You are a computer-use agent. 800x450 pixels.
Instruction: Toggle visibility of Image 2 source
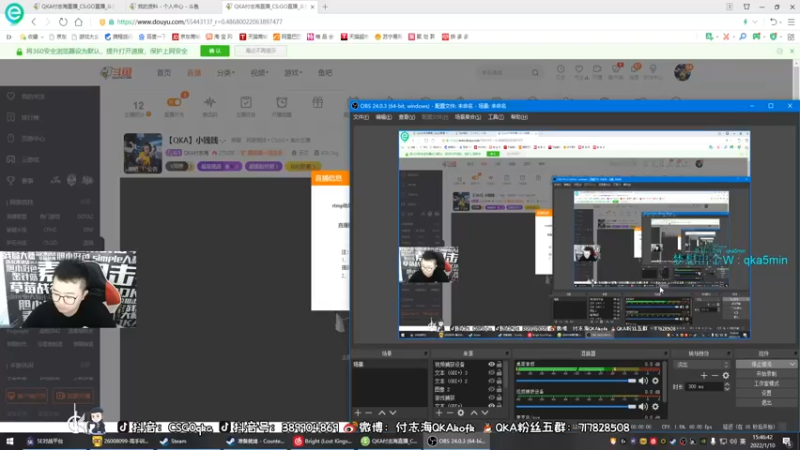[x=491, y=389]
